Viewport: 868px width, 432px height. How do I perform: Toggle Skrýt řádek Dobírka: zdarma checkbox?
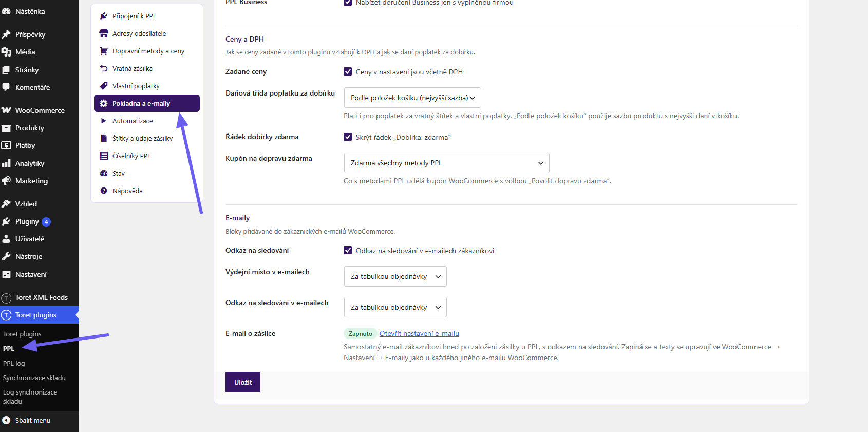point(348,137)
